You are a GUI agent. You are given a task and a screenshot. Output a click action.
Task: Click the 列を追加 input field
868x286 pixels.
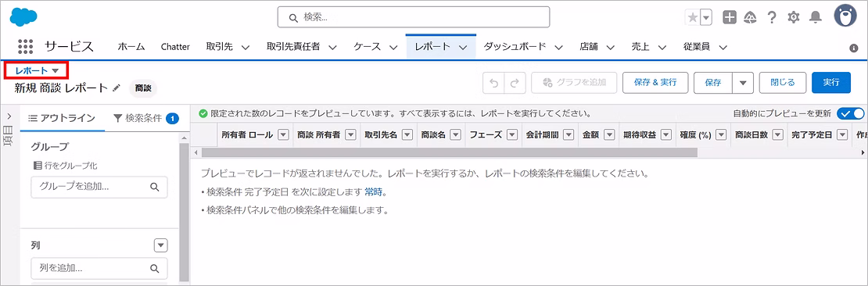tap(99, 268)
